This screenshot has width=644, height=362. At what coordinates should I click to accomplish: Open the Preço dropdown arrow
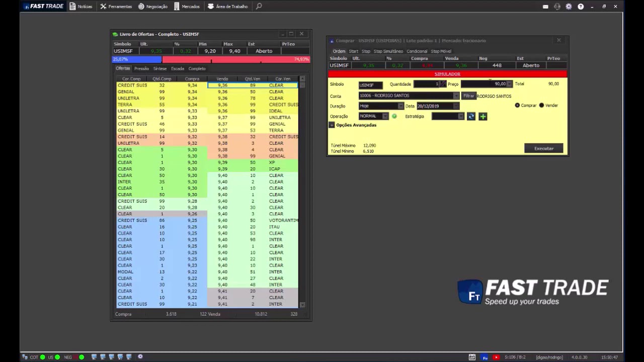pyautogui.click(x=509, y=84)
